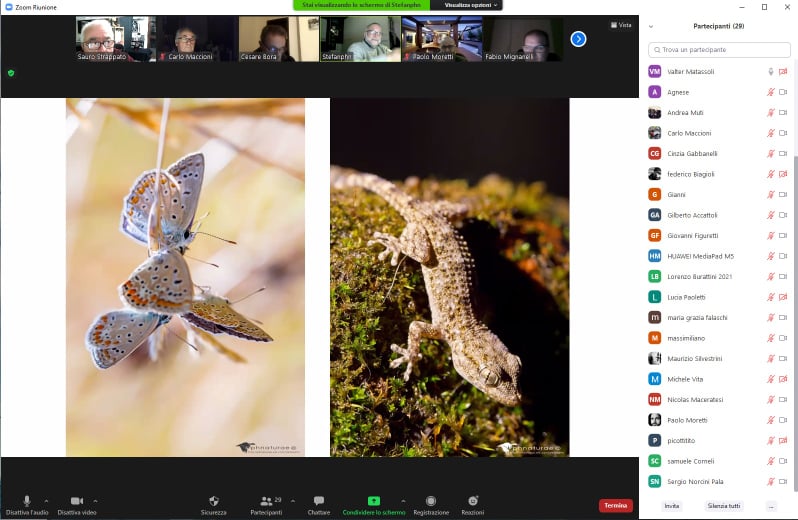Click the red Termina button

click(x=615, y=506)
